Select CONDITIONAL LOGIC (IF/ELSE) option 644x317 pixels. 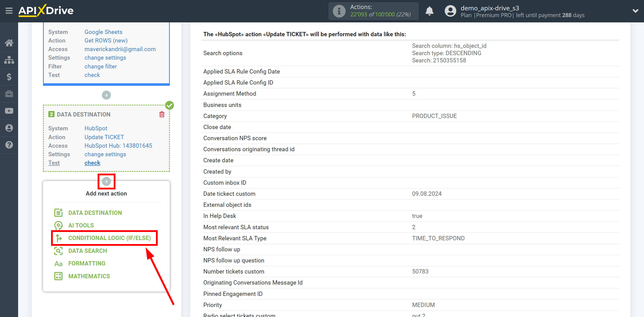[x=110, y=238]
